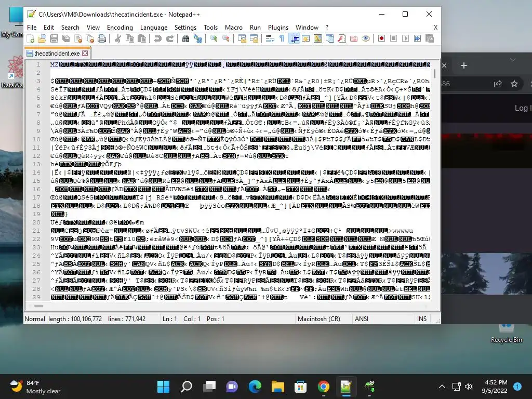The width and height of the screenshot is (532, 399).
Task: Click Run macro multiple times icon
Action: click(417, 38)
